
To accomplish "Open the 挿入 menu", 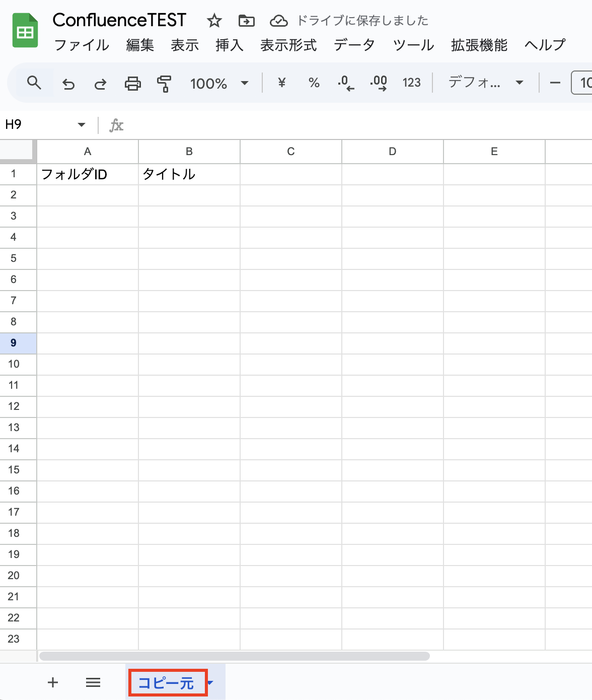I will [230, 45].
